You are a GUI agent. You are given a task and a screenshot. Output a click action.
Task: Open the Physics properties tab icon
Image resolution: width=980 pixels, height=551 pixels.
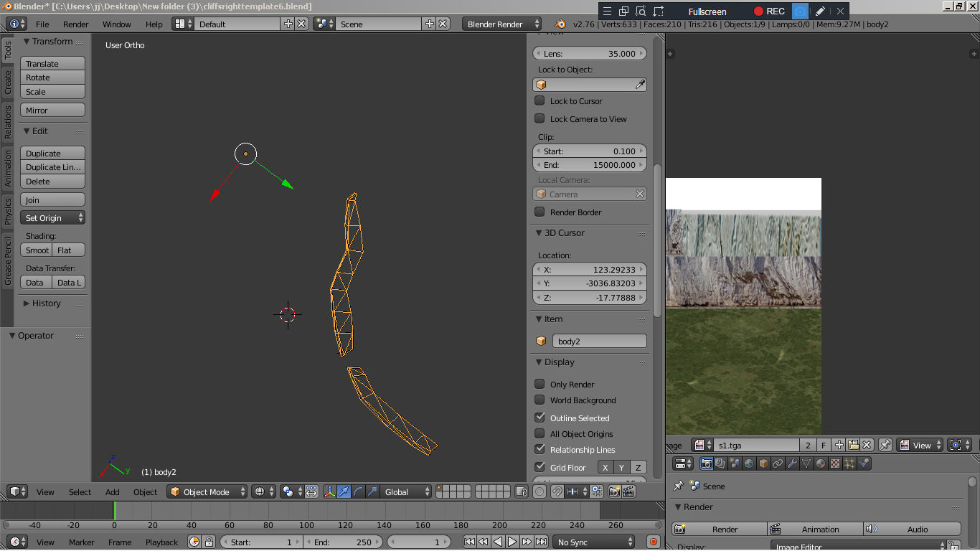point(864,463)
